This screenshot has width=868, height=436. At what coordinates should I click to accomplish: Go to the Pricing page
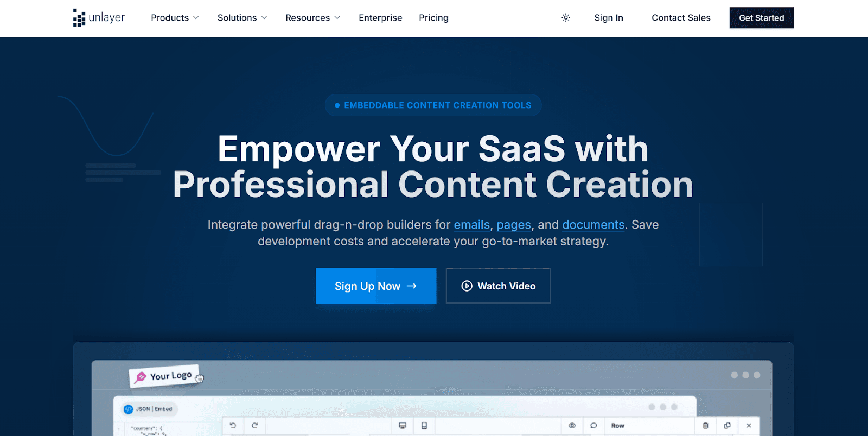433,18
